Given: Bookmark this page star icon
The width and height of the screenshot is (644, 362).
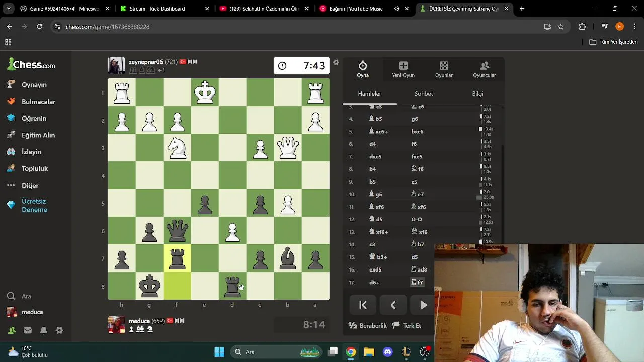Looking at the screenshot, I should point(561,27).
